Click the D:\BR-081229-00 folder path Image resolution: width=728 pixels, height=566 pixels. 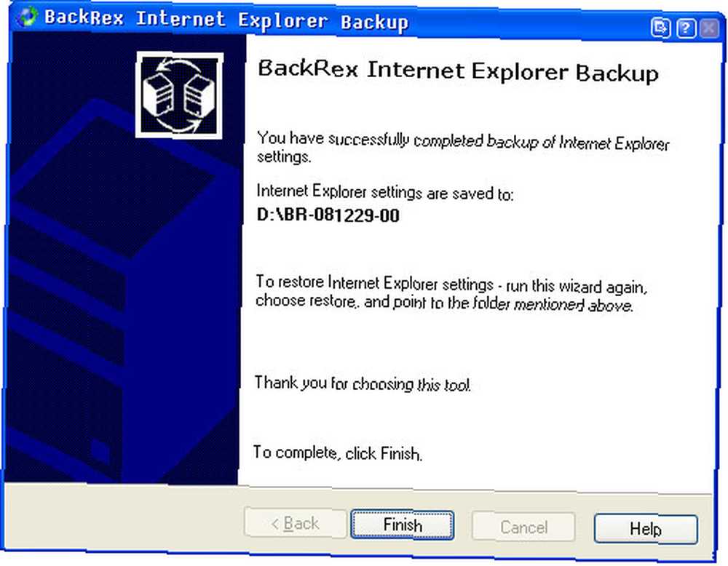pyautogui.click(x=328, y=215)
